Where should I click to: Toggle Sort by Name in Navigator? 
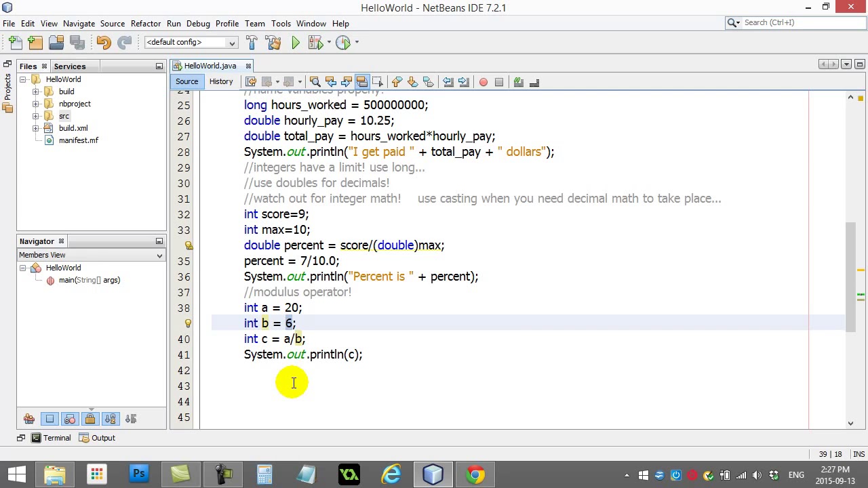(x=111, y=419)
